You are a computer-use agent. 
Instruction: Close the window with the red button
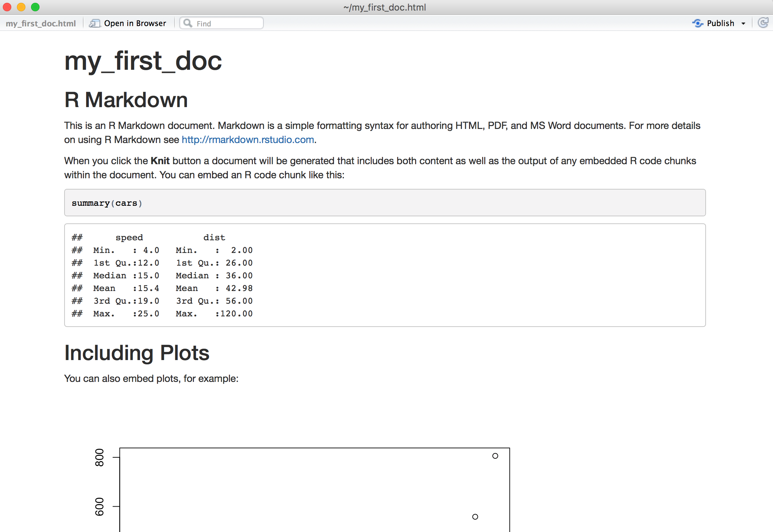point(7,7)
